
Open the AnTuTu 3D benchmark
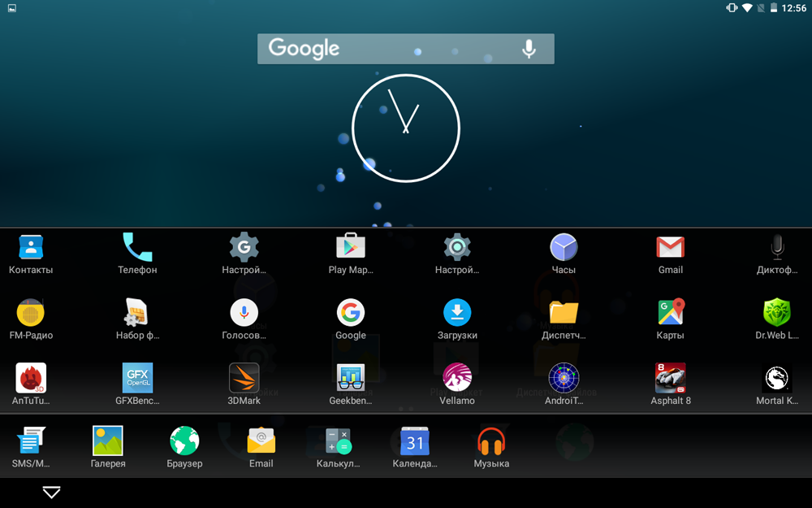(x=31, y=378)
